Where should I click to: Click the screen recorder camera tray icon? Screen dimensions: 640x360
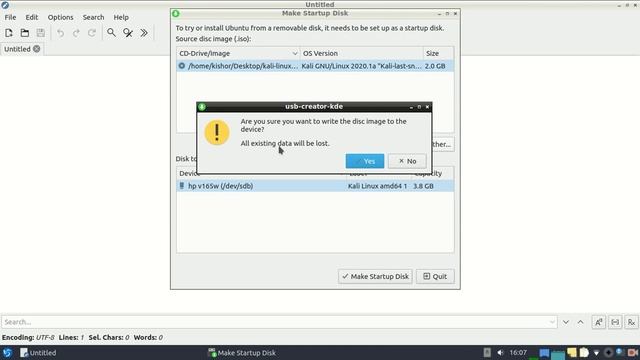point(633,353)
